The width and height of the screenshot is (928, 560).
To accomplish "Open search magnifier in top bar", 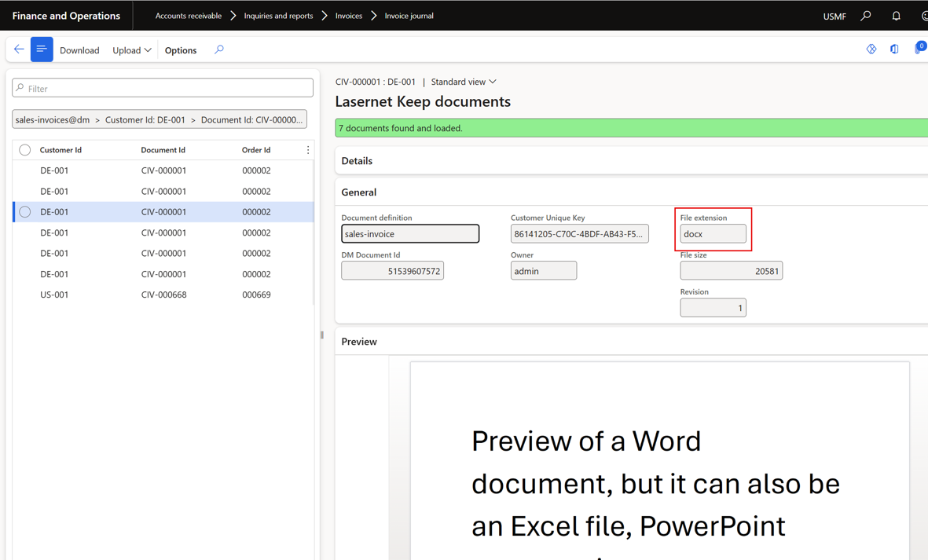I will (x=866, y=16).
